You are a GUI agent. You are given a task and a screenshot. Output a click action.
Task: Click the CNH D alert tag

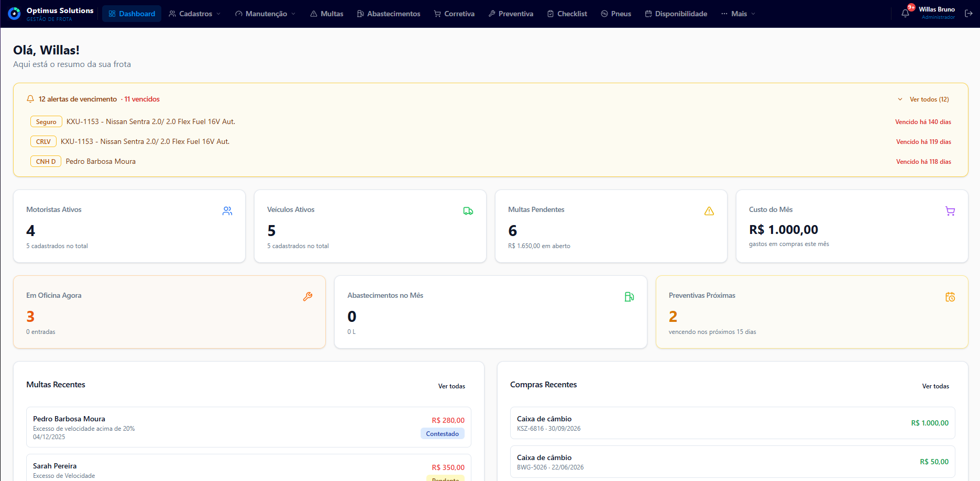[x=46, y=162]
